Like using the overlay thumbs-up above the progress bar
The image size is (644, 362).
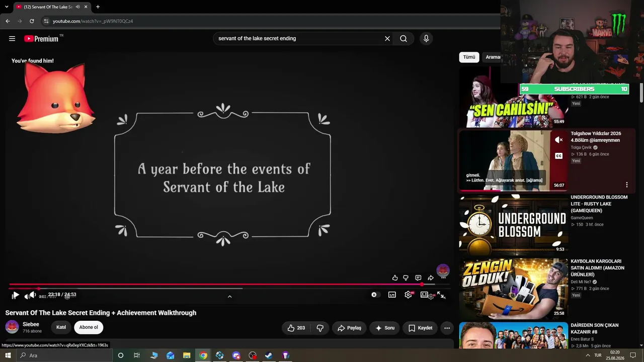[x=395, y=278]
